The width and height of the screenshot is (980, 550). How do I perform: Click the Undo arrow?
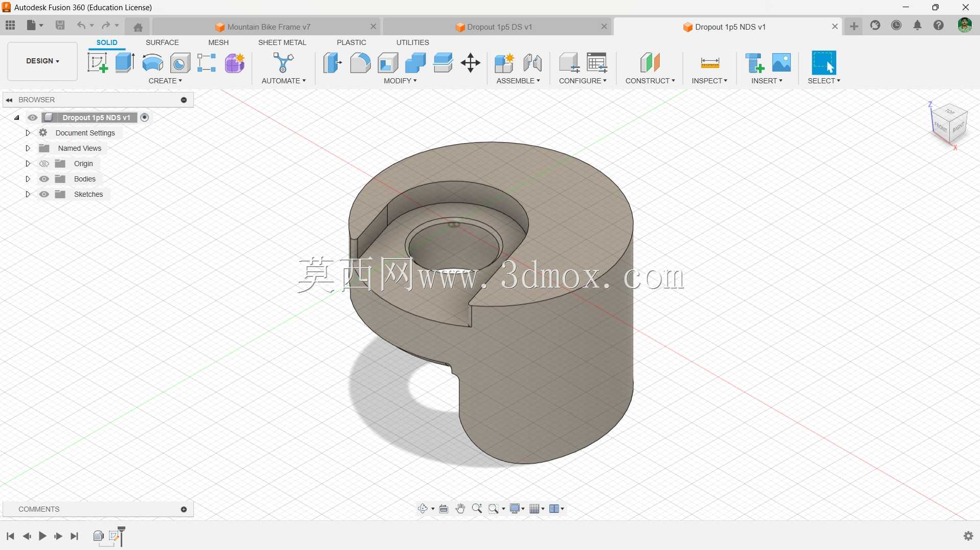(x=81, y=26)
